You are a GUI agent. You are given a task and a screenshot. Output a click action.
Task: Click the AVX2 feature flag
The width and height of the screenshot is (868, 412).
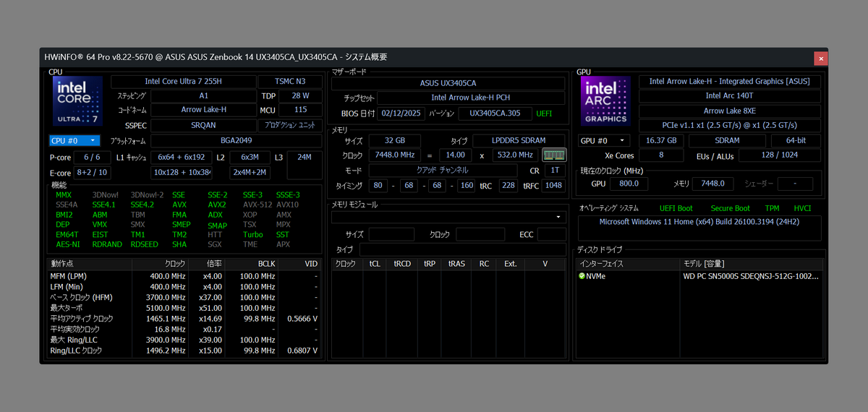pos(217,205)
